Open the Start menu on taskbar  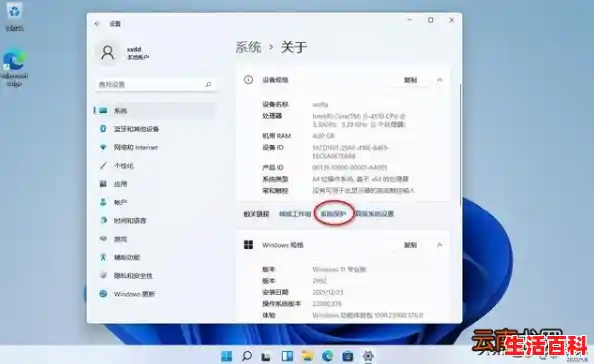click(x=227, y=356)
